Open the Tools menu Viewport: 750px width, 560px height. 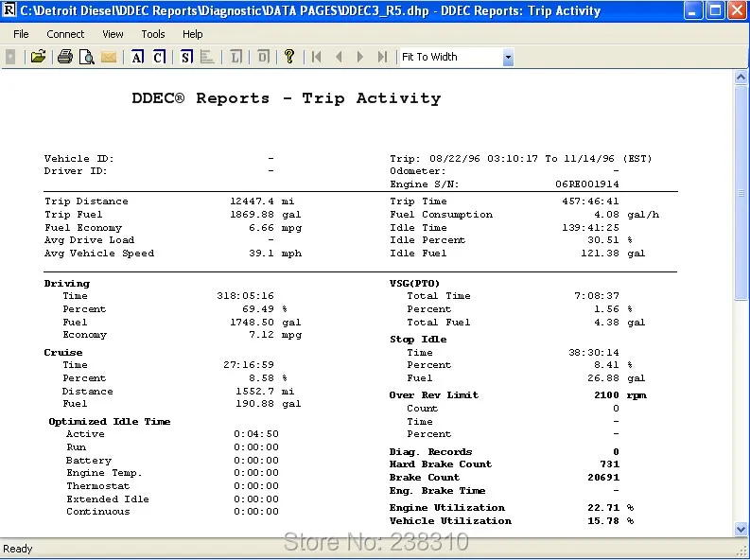pyautogui.click(x=153, y=34)
